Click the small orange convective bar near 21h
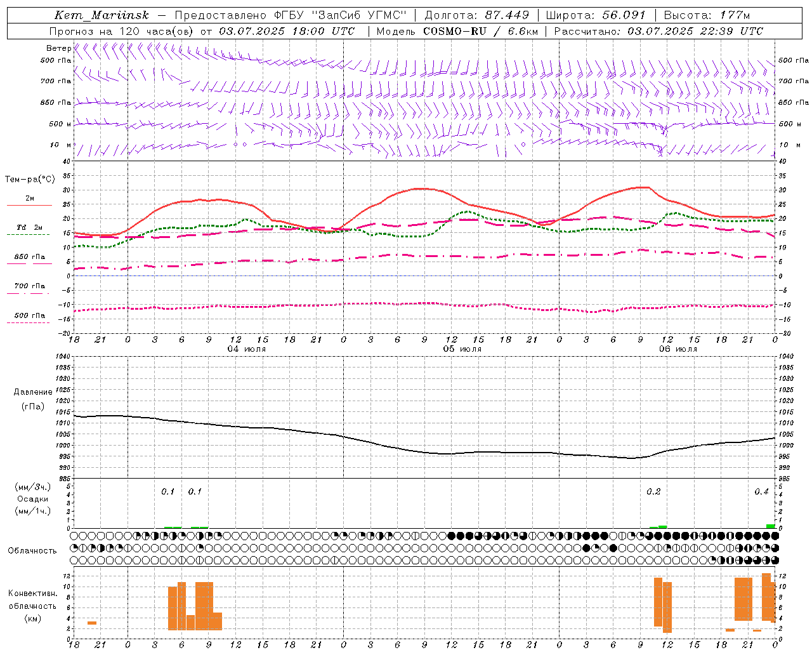This screenshot has width=812, height=650. tap(92, 623)
